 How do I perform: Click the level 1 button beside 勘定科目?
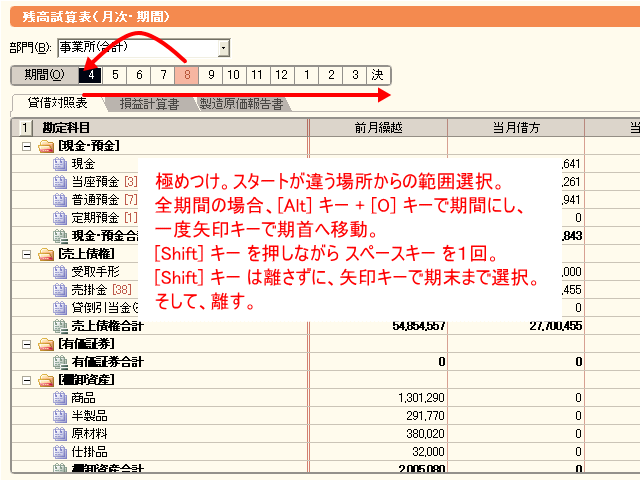coord(24,127)
